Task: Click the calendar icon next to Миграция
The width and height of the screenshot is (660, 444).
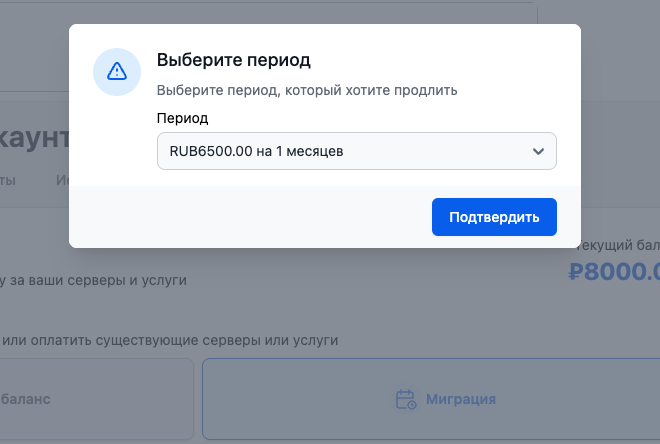Action: 406,399
